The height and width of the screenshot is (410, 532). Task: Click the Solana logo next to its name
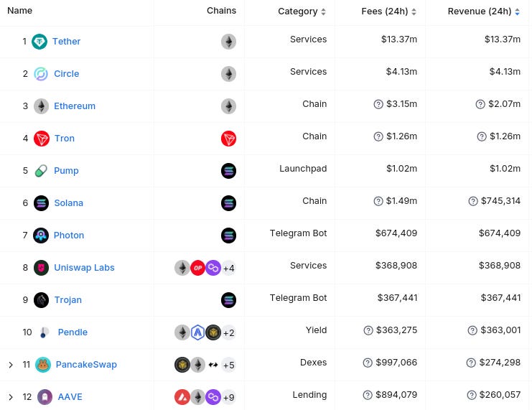coord(42,203)
